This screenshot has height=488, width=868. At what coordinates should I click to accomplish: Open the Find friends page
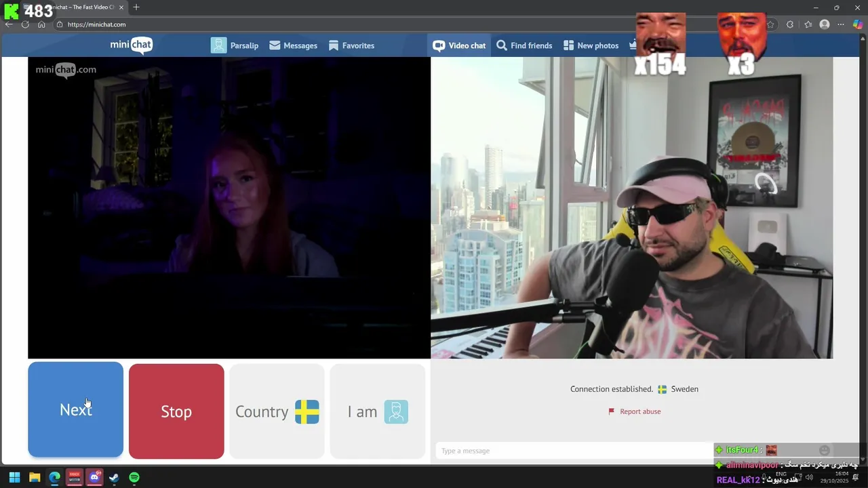tap(524, 45)
